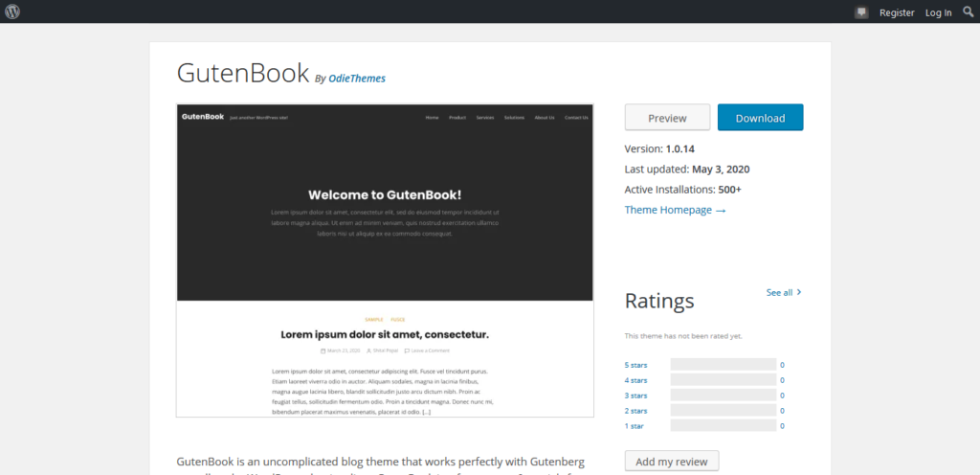Click the Register link
The width and height of the screenshot is (980, 475).
pos(897,12)
